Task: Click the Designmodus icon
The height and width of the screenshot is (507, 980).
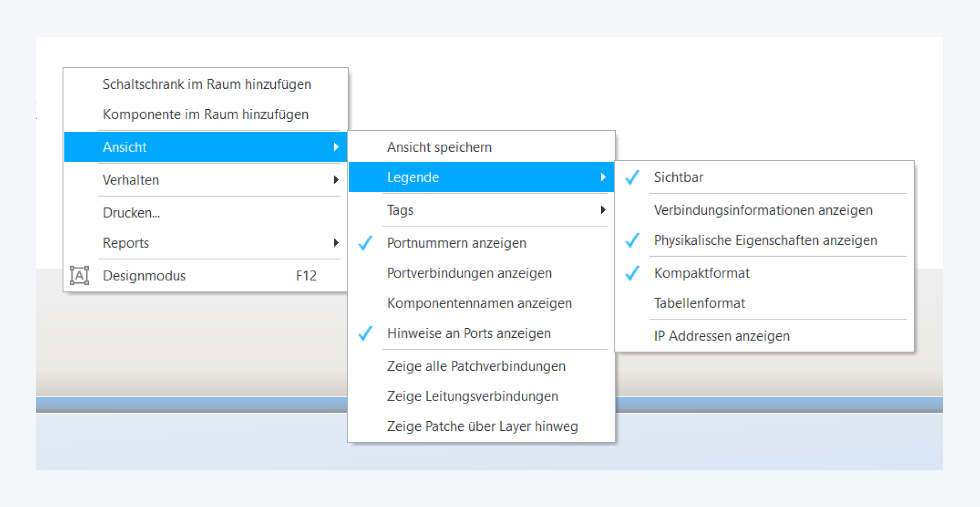Action: point(79,276)
